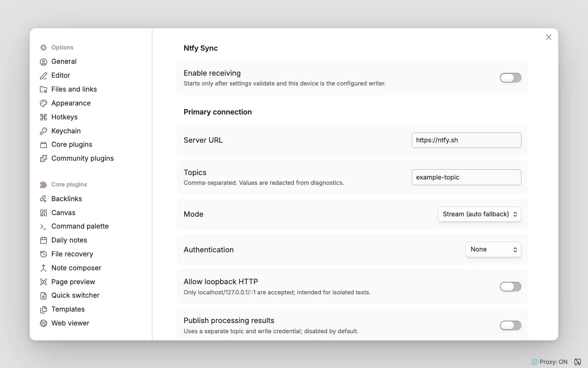Click the 'Uses a separate topic' description

[x=271, y=331]
